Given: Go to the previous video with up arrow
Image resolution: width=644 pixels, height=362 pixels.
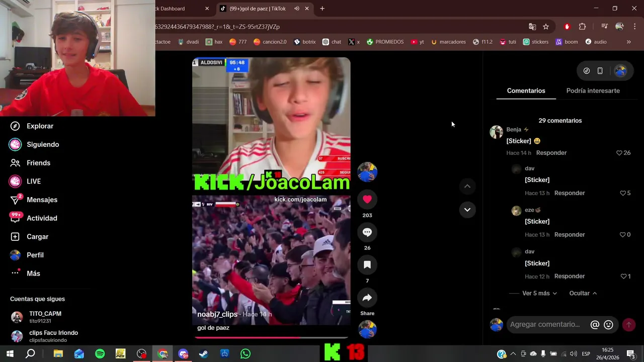Looking at the screenshot, I should (x=467, y=186).
